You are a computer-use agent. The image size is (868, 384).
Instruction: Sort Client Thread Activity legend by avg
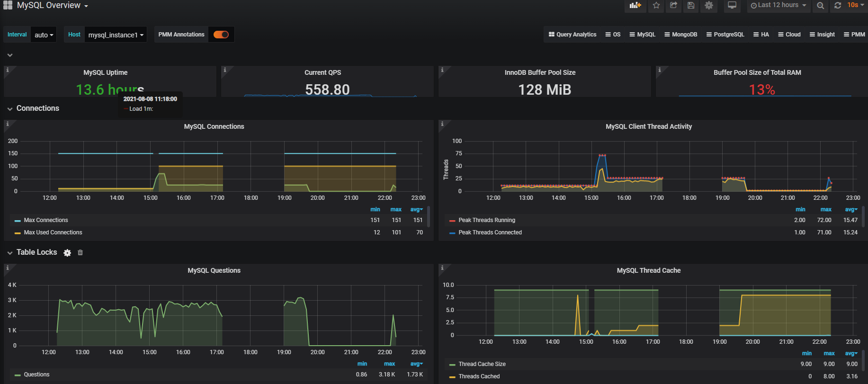851,209
